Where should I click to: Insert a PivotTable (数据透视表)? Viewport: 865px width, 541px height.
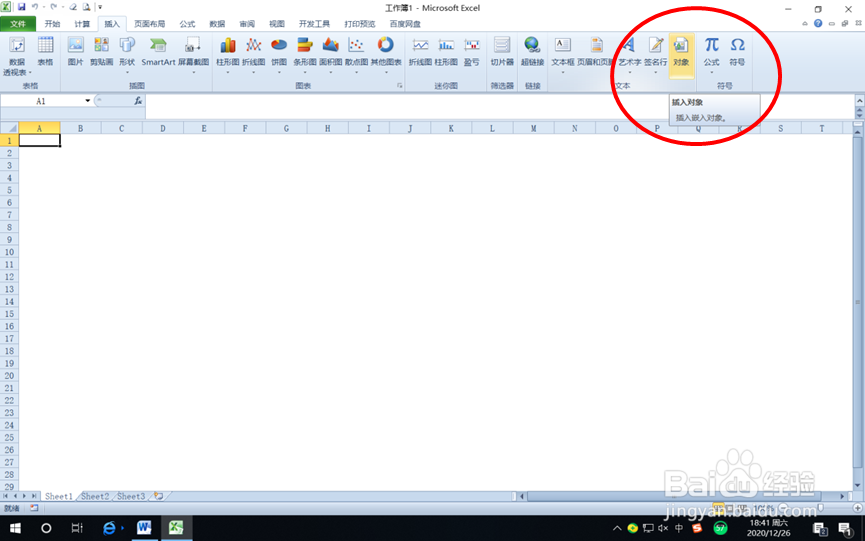point(17,56)
